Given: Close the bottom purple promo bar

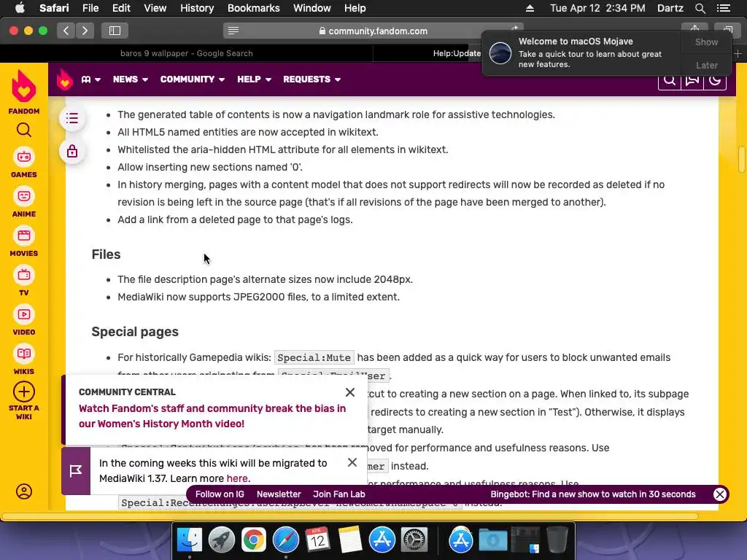Looking at the screenshot, I should 720,494.
